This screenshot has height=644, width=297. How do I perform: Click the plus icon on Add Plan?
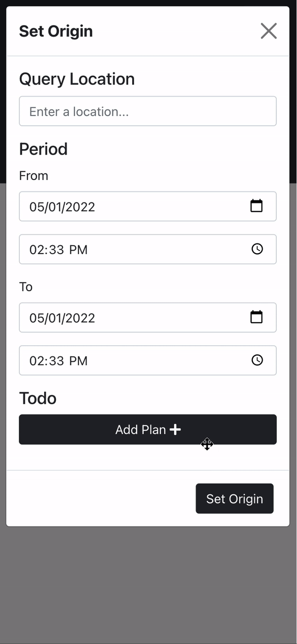point(176,429)
